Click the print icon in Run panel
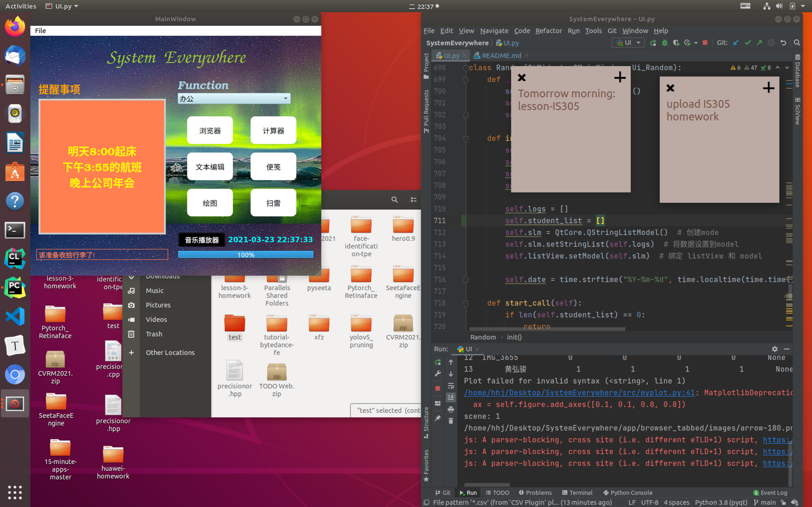The width and height of the screenshot is (812, 507). pyautogui.click(x=451, y=409)
